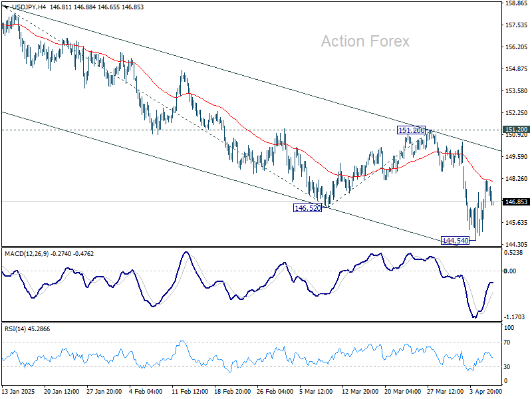Click the 5 Mar 12:00 time label

pyautogui.click(x=317, y=391)
